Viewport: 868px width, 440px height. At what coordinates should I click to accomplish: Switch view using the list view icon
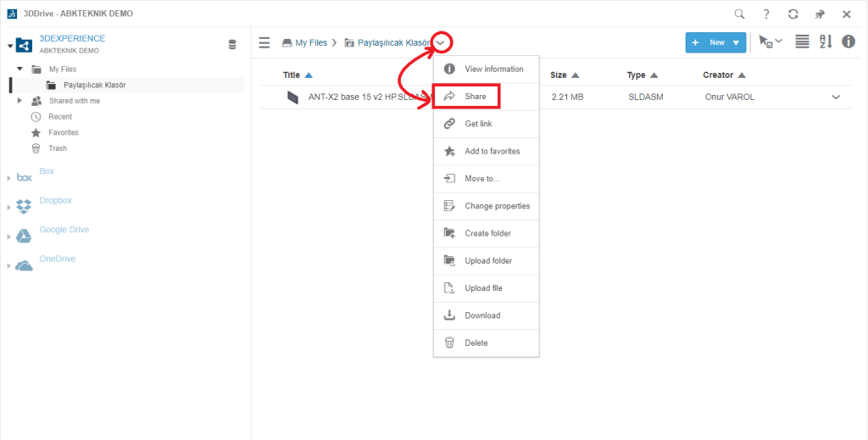tap(802, 42)
